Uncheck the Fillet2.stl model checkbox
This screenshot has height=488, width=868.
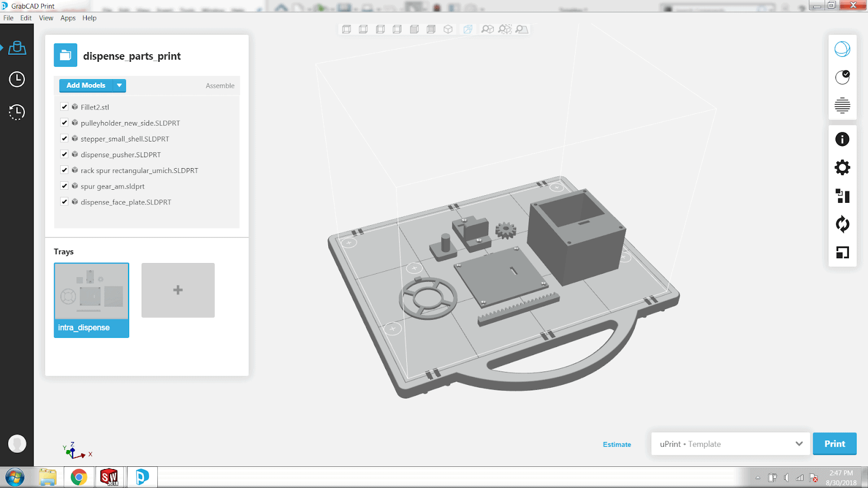tap(65, 107)
